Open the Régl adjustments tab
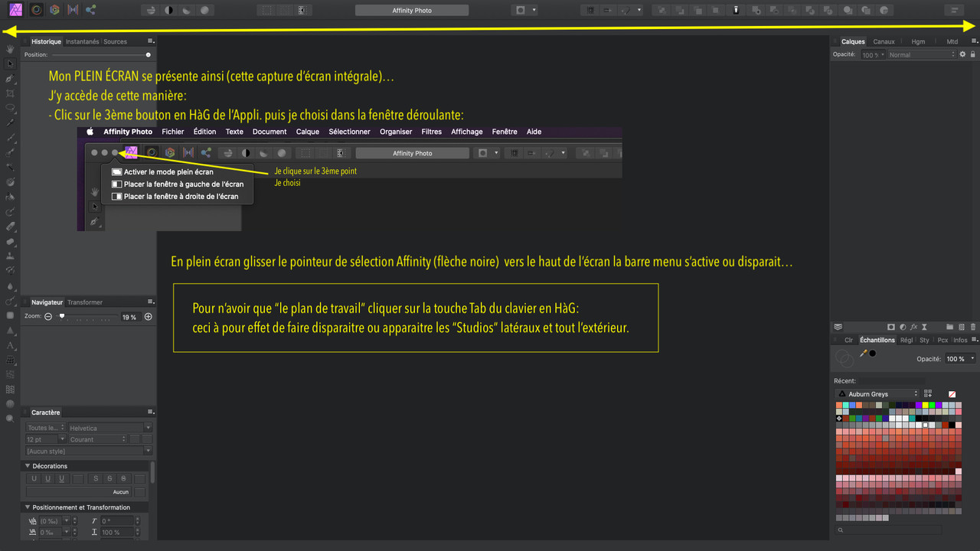Image resolution: width=980 pixels, height=551 pixels. coord(906,340)
